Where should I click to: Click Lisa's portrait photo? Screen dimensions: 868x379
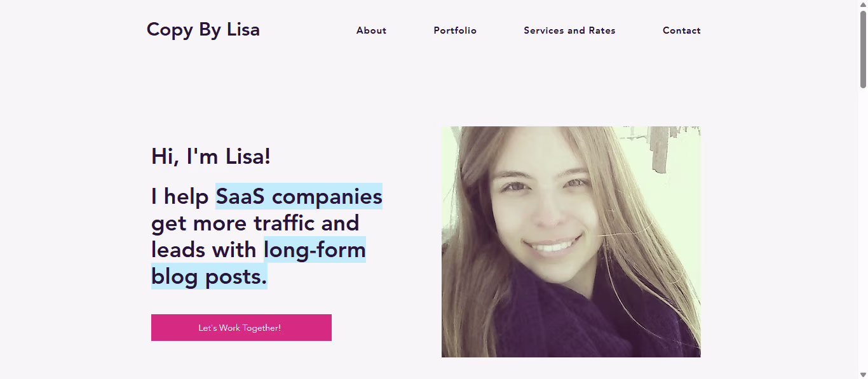point(571,241)
